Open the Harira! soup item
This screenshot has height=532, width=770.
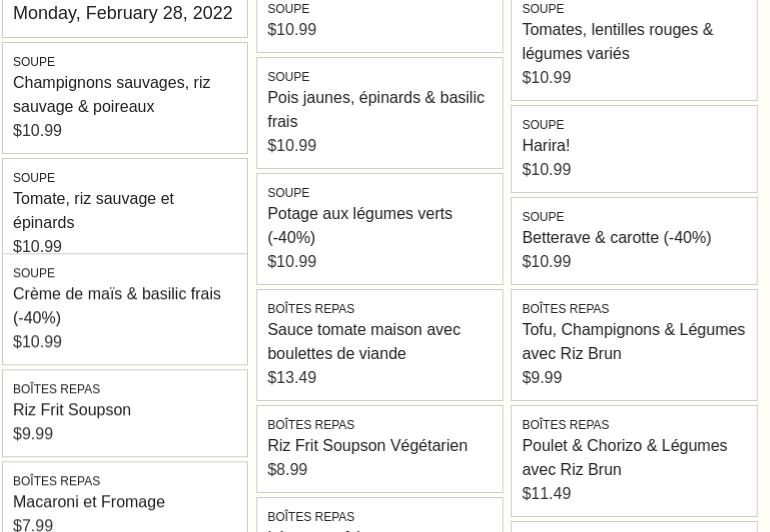(546, 146)
